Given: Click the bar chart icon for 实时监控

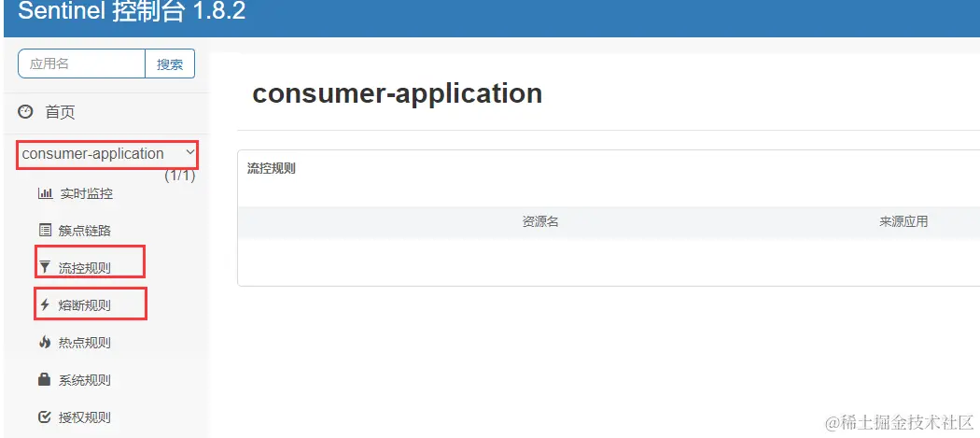Looking at the screenshot, I should (x=45, y=193).
